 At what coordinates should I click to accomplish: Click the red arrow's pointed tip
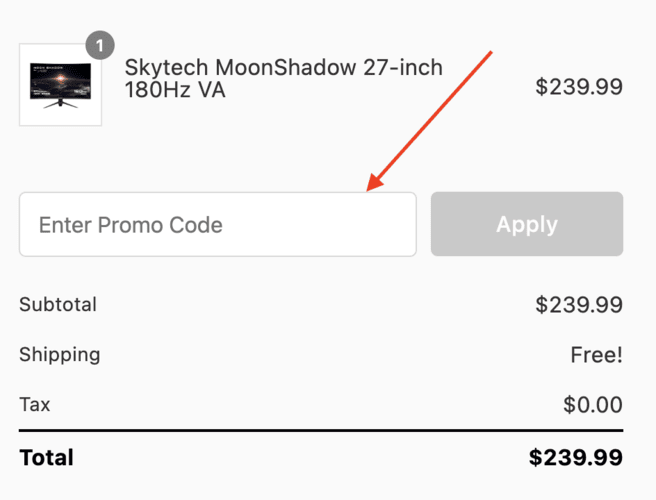370,188
